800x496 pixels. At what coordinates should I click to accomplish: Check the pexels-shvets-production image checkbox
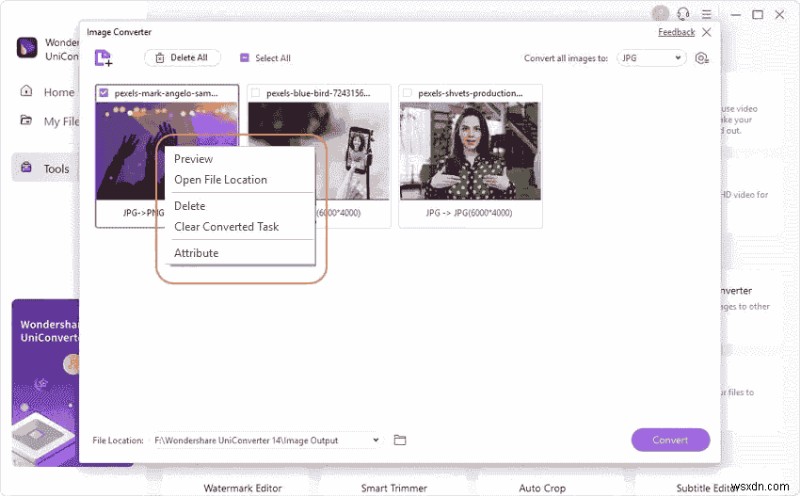[x=407, y=93]
